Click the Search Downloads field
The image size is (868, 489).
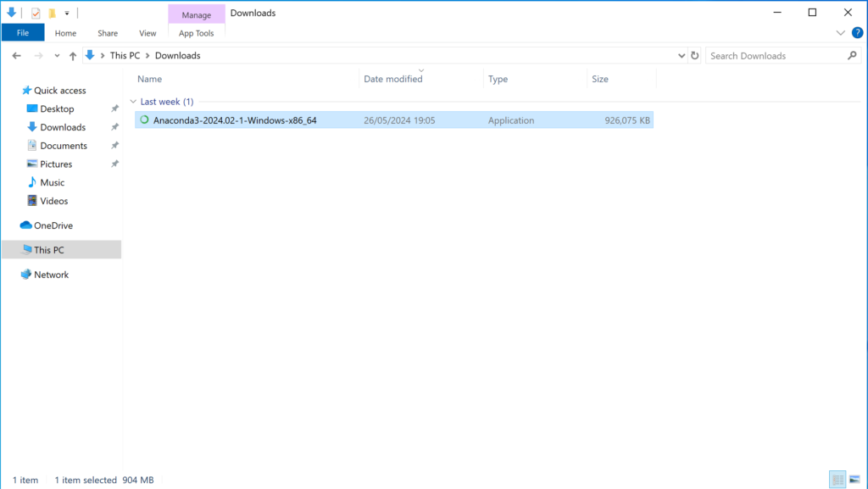(776, 56)
